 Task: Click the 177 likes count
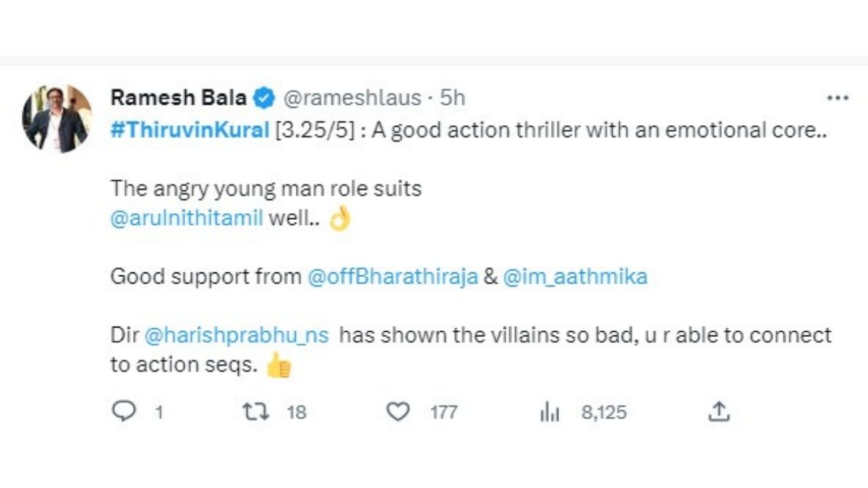443,413
